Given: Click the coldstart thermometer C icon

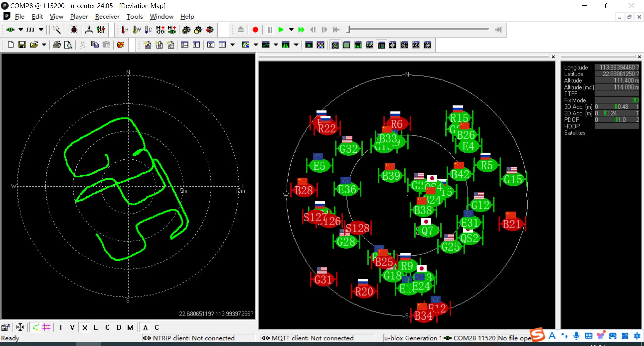Looking at the screenshot, I should click(x=148, y=30).
